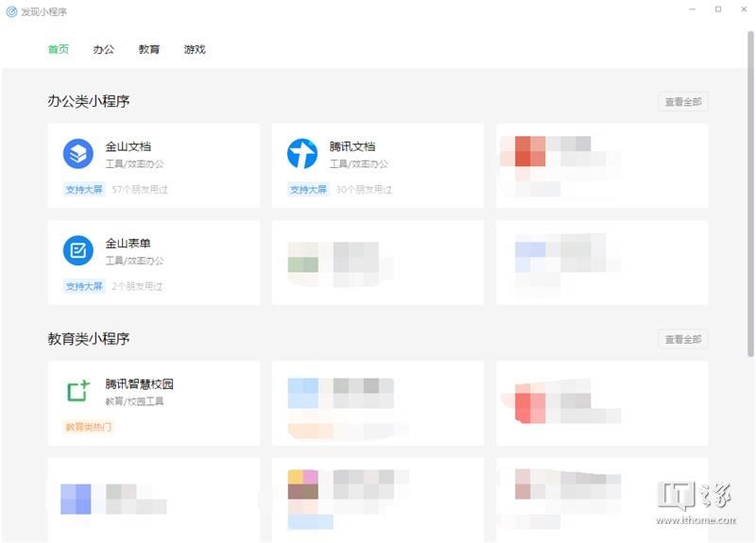This screenshot has width=756, height=543.
Task: Click 查看全部 for 办公类小程序
Action: pyautogui.click(x=683, y=102)
